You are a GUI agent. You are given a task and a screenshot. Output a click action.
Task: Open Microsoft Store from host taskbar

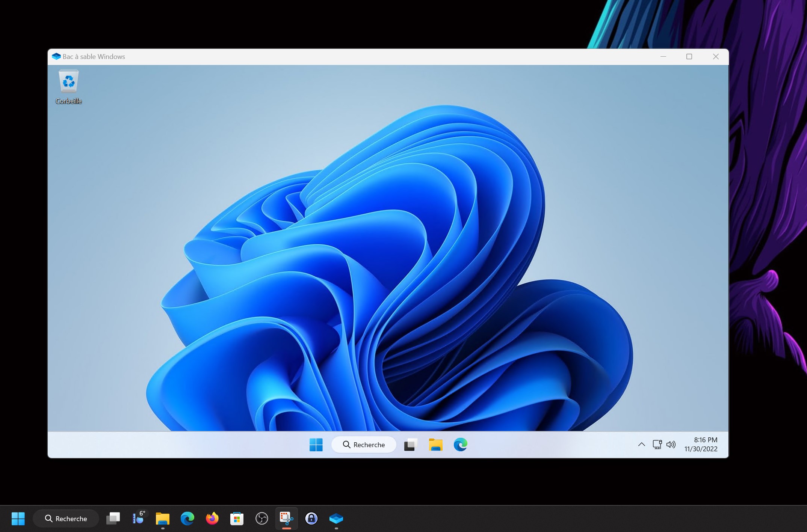[x=237, y=518]
